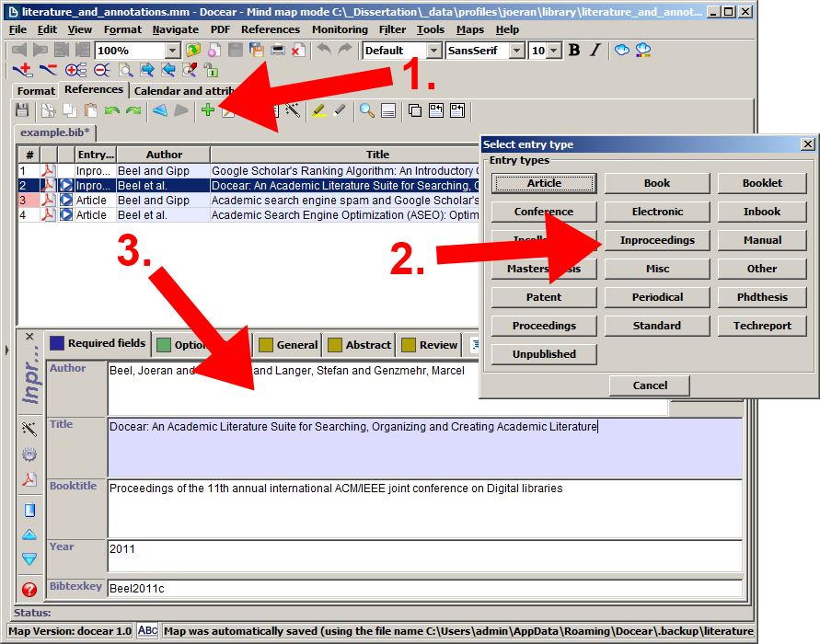The width and height of the screenshot is (820, 644).
Task: Click the printer icon in main toolbar
Action: [x=278, y=51]
